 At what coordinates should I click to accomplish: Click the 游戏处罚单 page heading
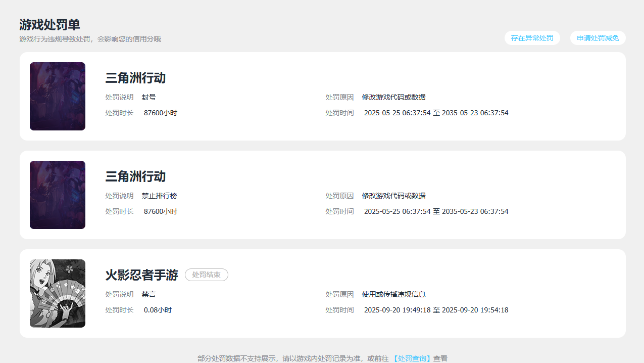pyautogui.click(x=49, y=25)
